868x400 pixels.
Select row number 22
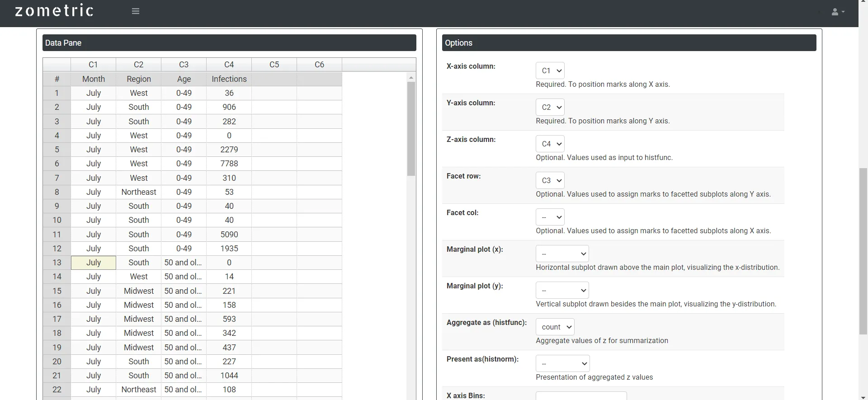(57, 390)
